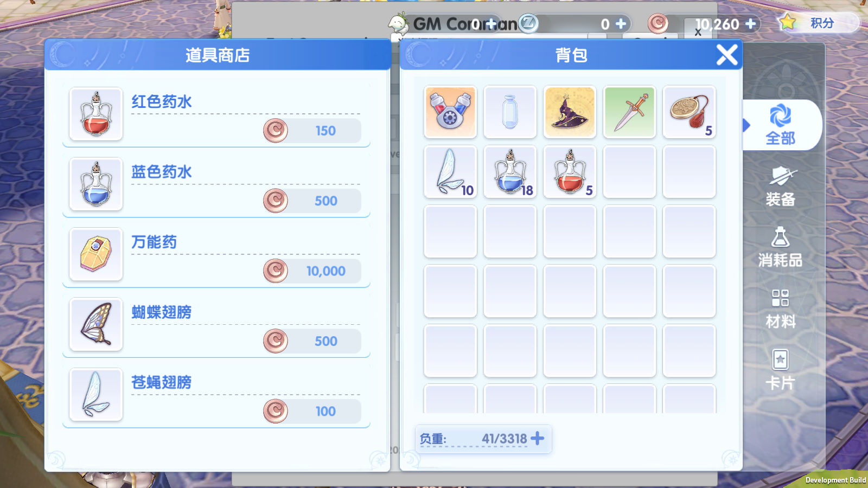
Task: Switch to the 材料 materials tab
Action: pos(780,309)
